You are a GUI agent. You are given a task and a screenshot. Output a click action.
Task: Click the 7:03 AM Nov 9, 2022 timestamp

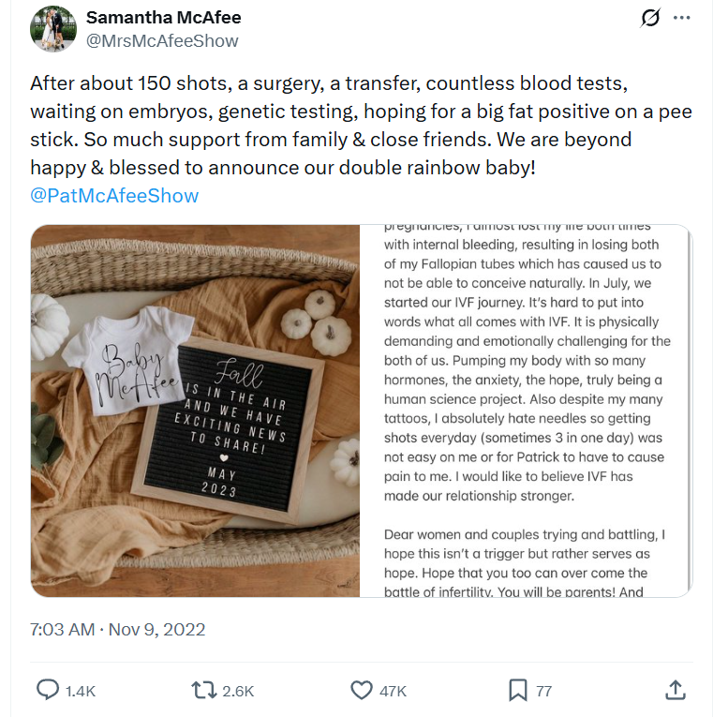(117, 629)
